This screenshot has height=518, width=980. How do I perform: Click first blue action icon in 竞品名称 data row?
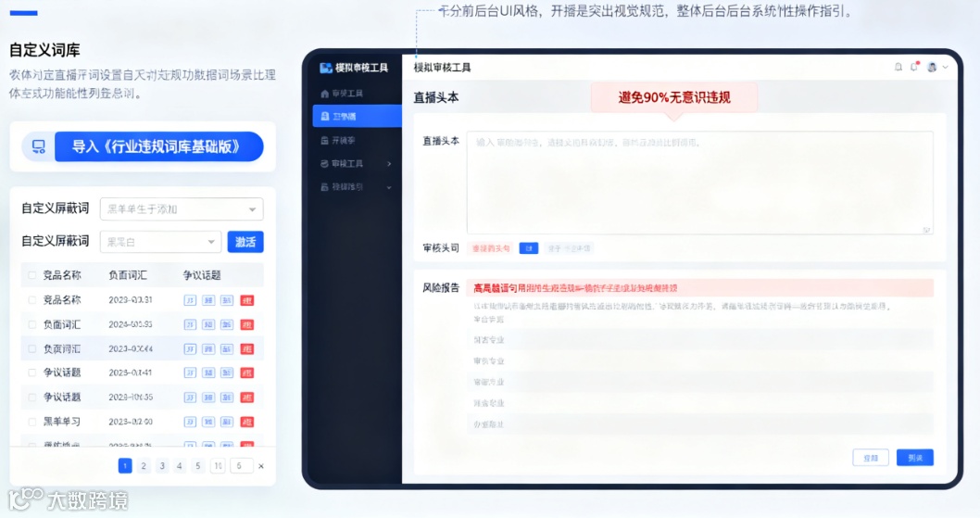190,300
